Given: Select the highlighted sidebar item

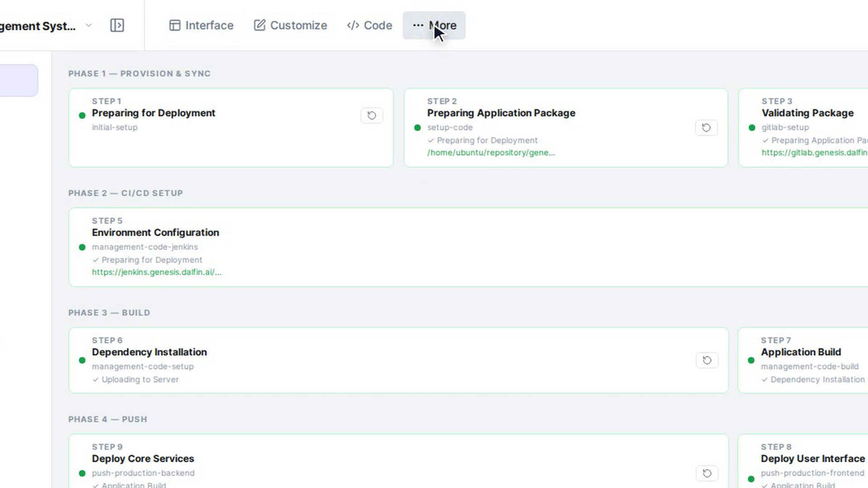Looking at the screenshot, I should (19, 80).
